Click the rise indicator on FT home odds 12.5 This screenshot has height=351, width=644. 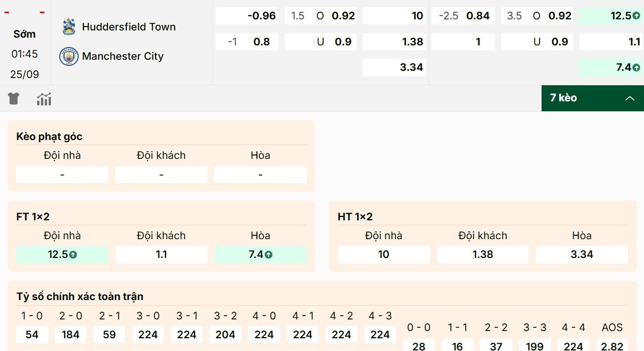pyautogui.click(x=72, y=255)
